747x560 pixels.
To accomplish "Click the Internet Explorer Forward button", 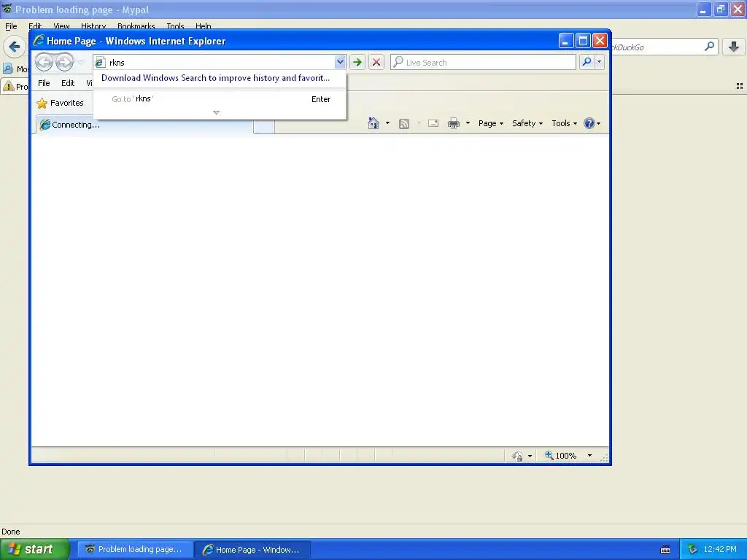I will tap(64, 62).
